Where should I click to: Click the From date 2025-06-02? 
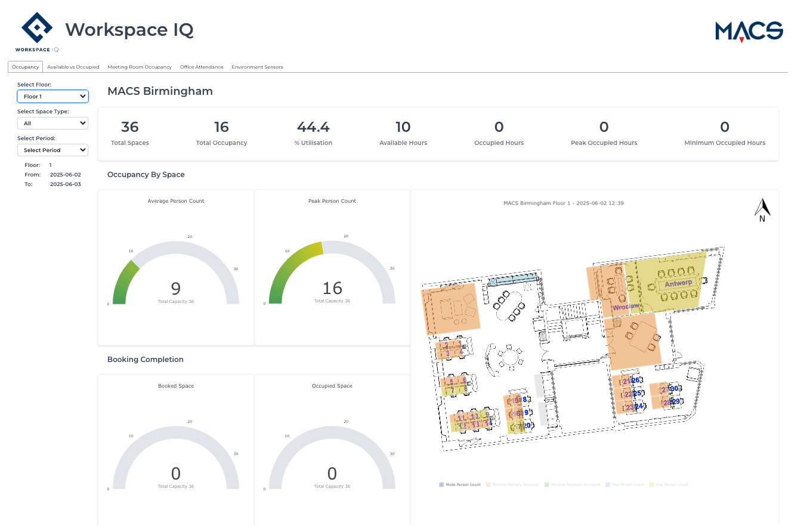[x=66, y=175]
